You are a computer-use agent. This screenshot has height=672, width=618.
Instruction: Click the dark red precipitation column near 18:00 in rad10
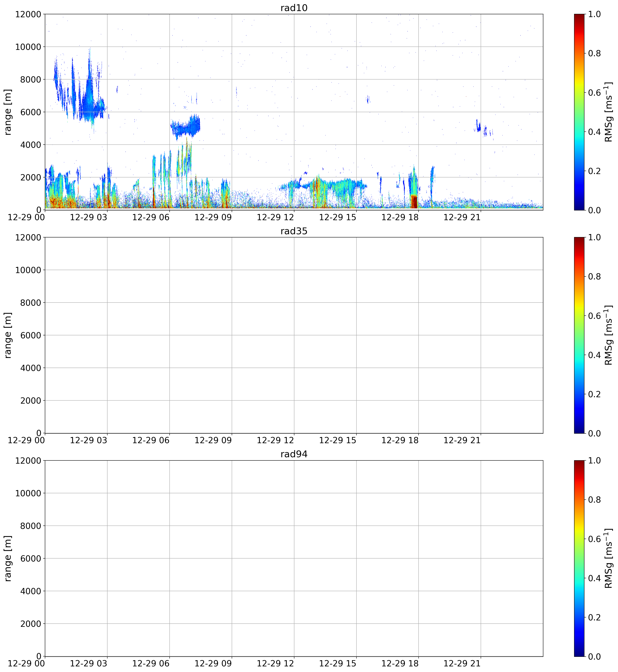[x=414, y=201]
